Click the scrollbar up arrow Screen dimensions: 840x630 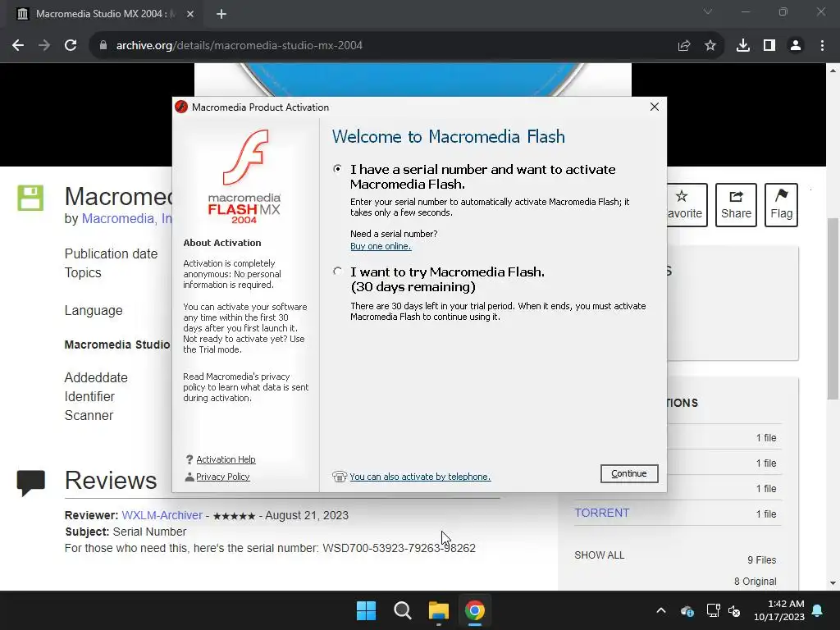[x=833, y=71]
